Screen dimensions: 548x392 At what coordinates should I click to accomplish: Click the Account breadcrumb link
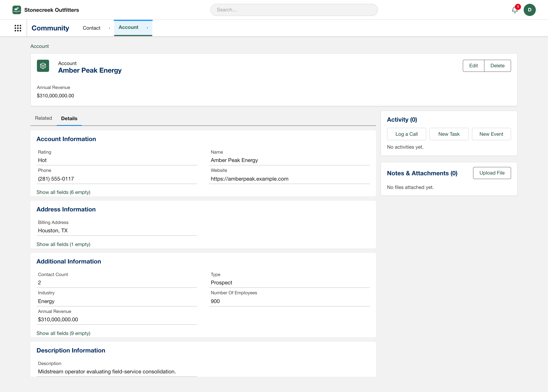pyautogui.click(x=40, y=46)
